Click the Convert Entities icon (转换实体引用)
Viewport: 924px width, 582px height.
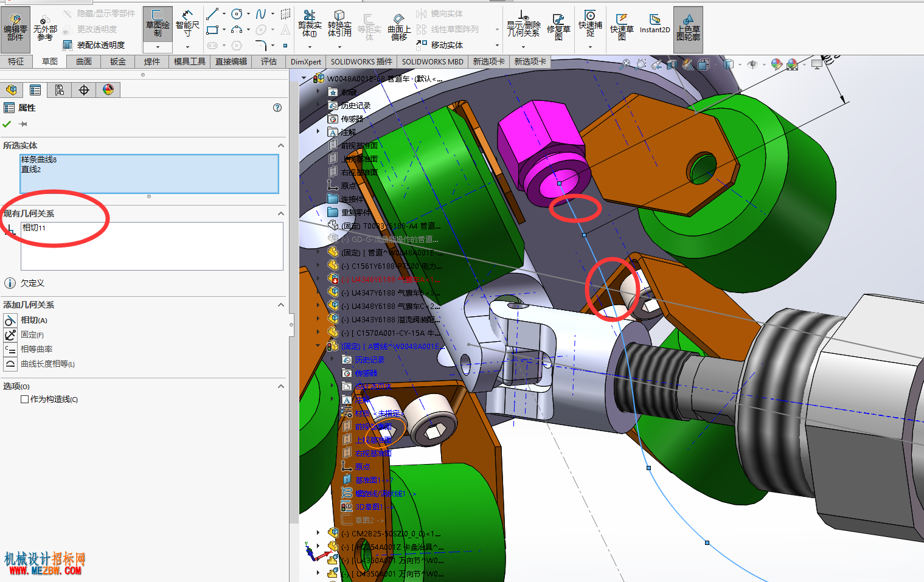click(339, 24)
